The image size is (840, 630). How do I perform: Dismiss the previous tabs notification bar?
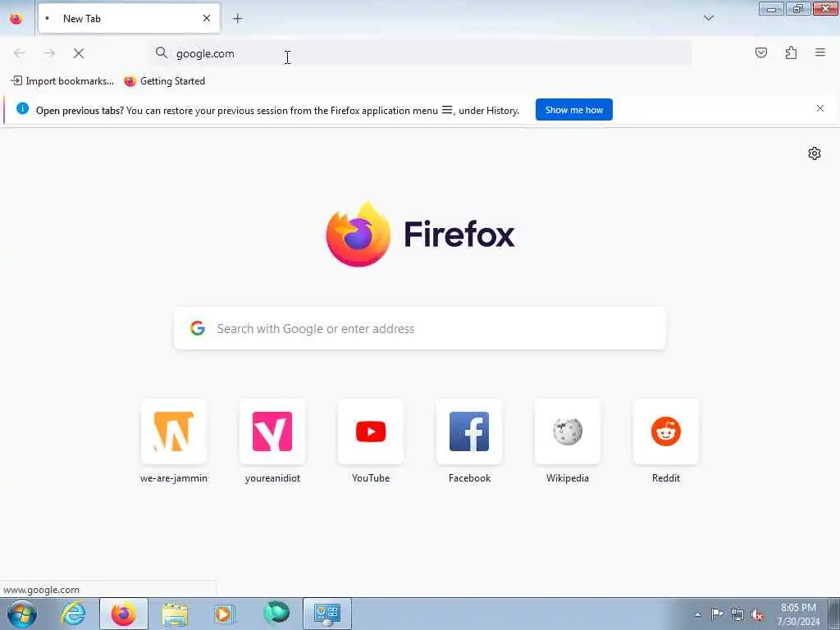pos(820,109)
